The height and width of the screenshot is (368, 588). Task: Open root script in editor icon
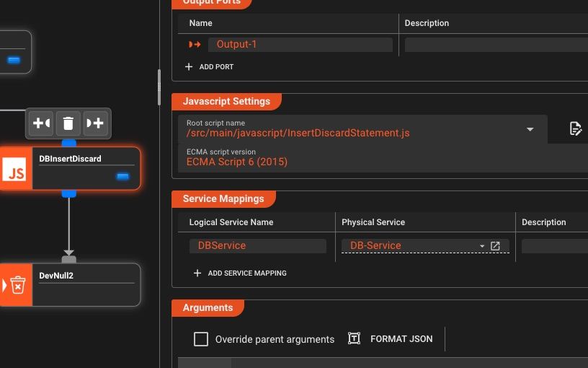pyautogui.click(x=575, y=128)
